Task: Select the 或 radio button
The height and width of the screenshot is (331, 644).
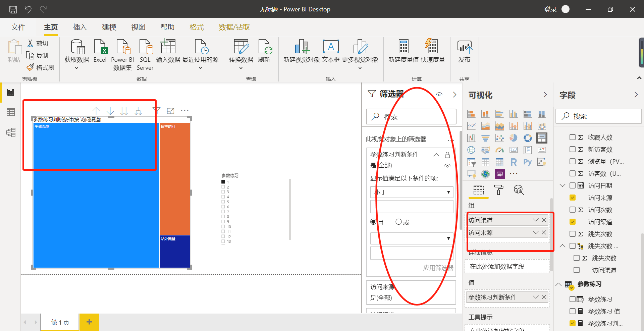Action: pos(398,222)
